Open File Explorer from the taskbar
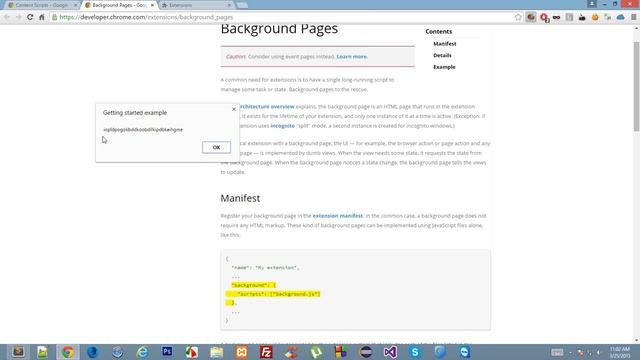The image size is (640, 360). coord(216,352)
